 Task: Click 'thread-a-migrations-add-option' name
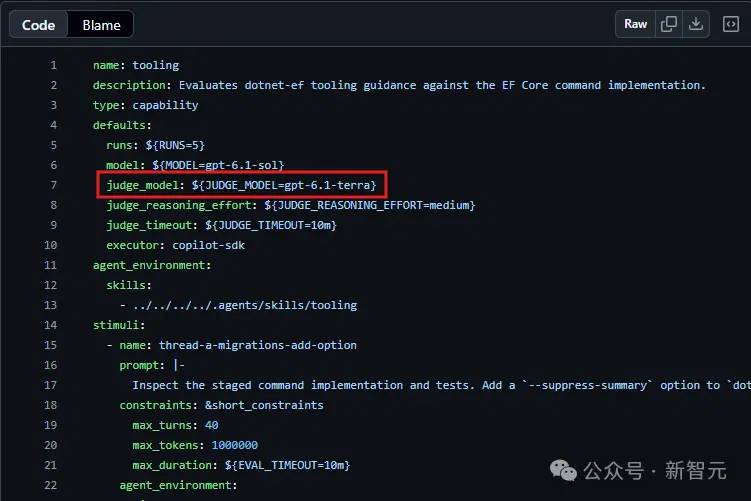[x=258, y=345]
